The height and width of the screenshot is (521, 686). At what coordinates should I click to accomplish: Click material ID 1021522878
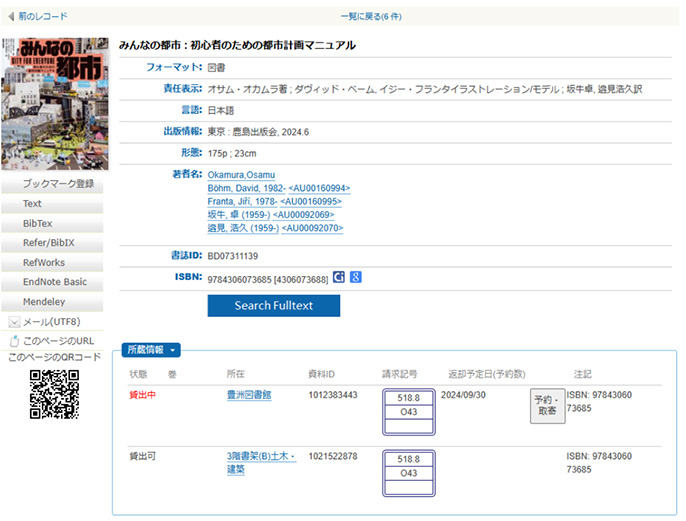(x=333, y=456)
